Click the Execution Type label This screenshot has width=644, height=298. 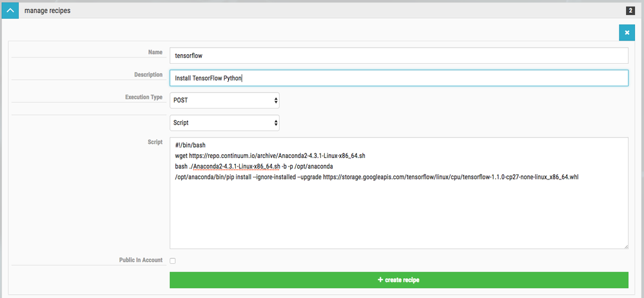click(x=143, y=97)
